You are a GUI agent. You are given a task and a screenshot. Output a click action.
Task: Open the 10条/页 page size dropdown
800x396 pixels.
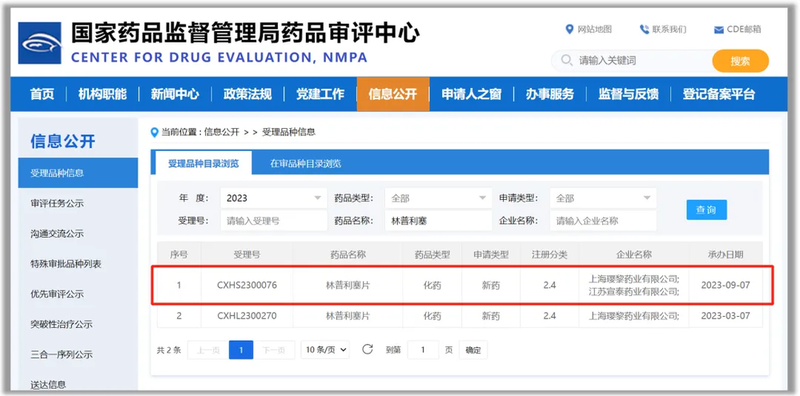click(x=325, y=350)
